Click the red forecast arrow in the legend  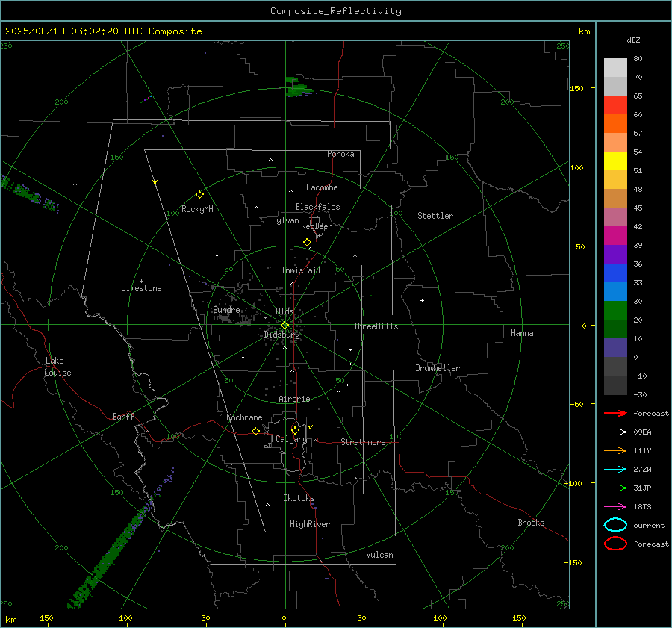click(x=615, y=413)
